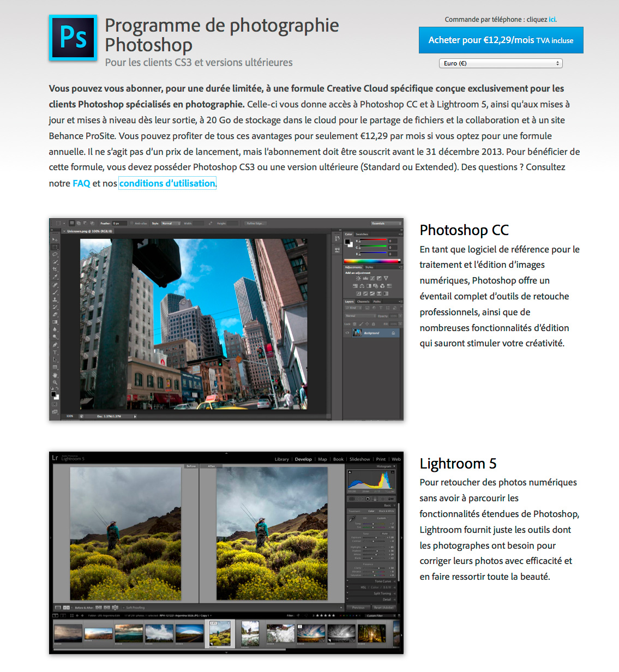Add a Curves adjustment in Photoshop Adjustments panel

372,278
